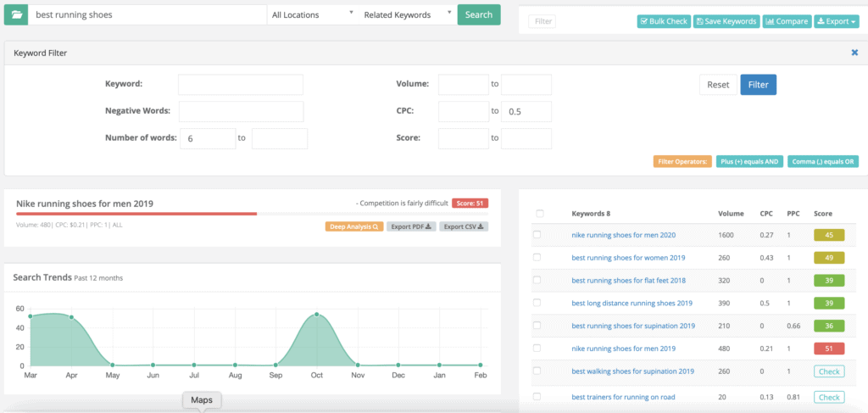Click Check button for best walking shoes for supination
Image resolution: width=868 pixels, height=413 pixels.
pos(829,371)
